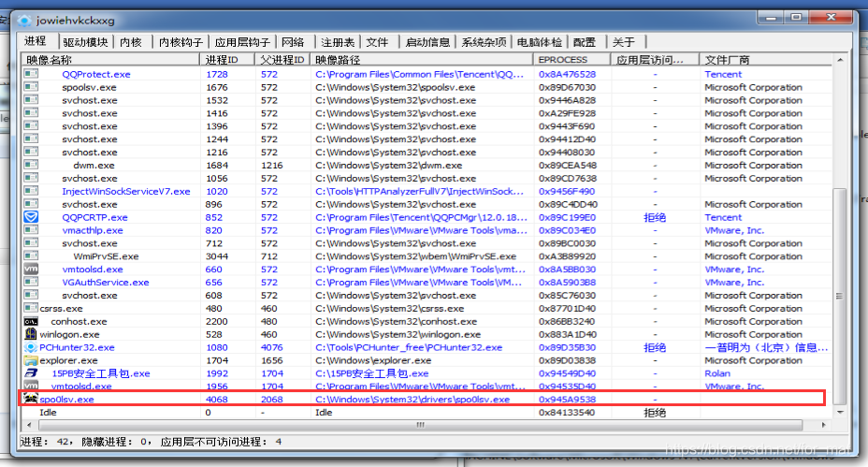Click the VGAuthService.exe process icon
Viewport: 868px width, 467px height.
tap(31, 282)
